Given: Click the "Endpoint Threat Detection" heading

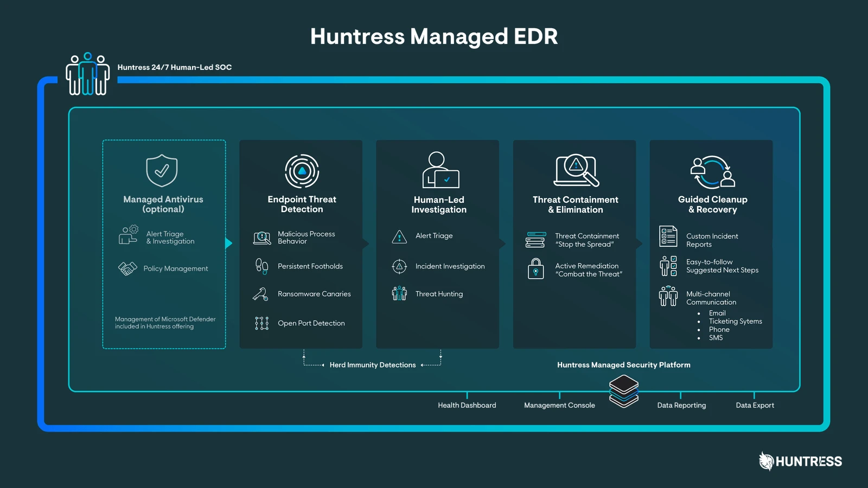Looking at the screenshot, I should point(302,204).
